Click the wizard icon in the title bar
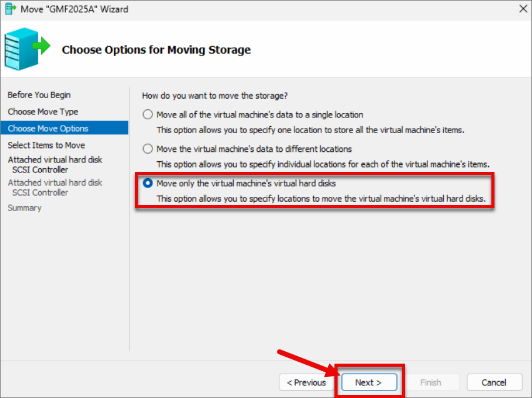This screenshot has height=398, width=532. point(10,9)
